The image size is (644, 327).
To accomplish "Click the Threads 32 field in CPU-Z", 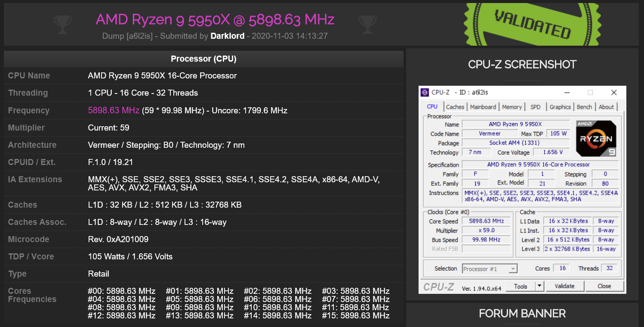I will tap(609, 268).
